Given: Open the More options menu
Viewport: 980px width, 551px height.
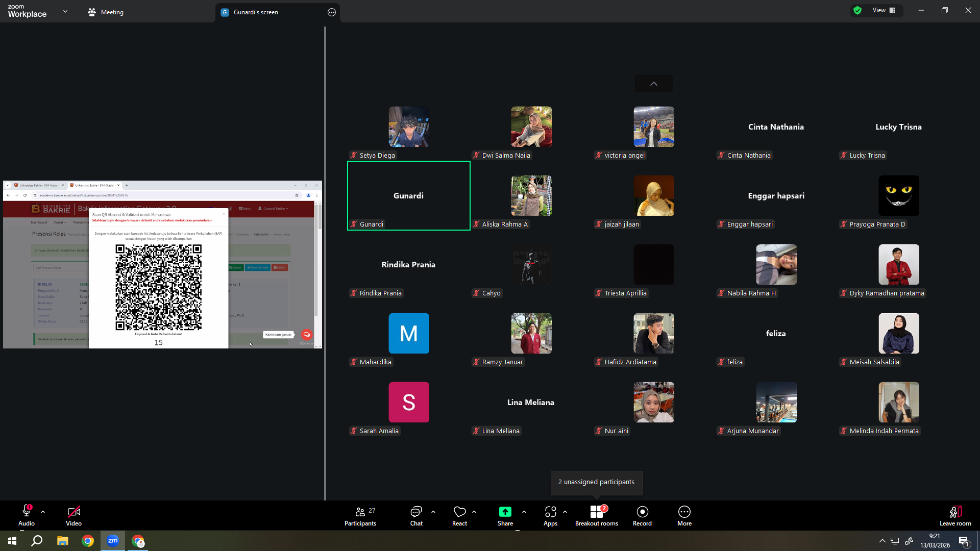Looking at the screenshot, I should click(x=684, y=515).
